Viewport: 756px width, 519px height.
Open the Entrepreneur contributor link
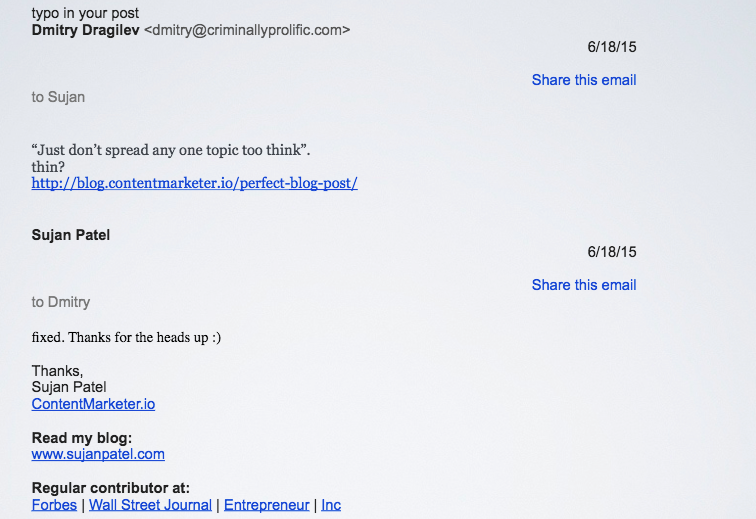point(267,505)
